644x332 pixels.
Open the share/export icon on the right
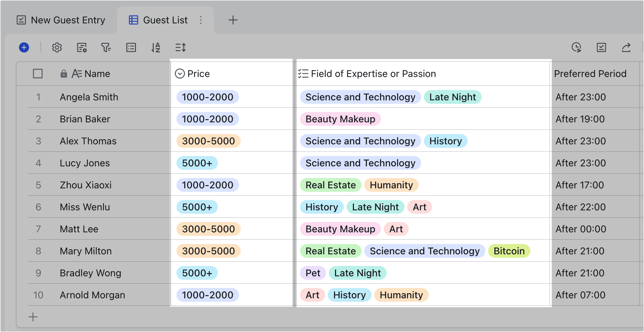pos(626,48)
